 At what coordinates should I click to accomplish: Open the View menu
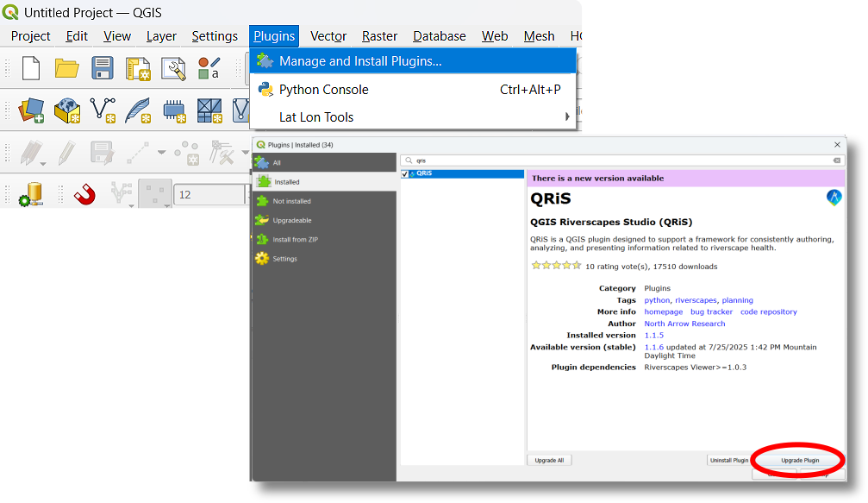117,36
